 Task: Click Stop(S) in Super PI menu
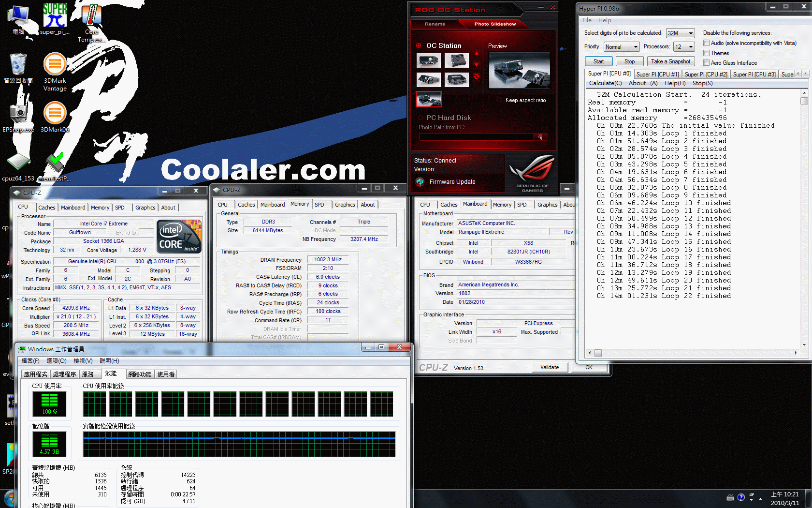[x=702, y=83]
